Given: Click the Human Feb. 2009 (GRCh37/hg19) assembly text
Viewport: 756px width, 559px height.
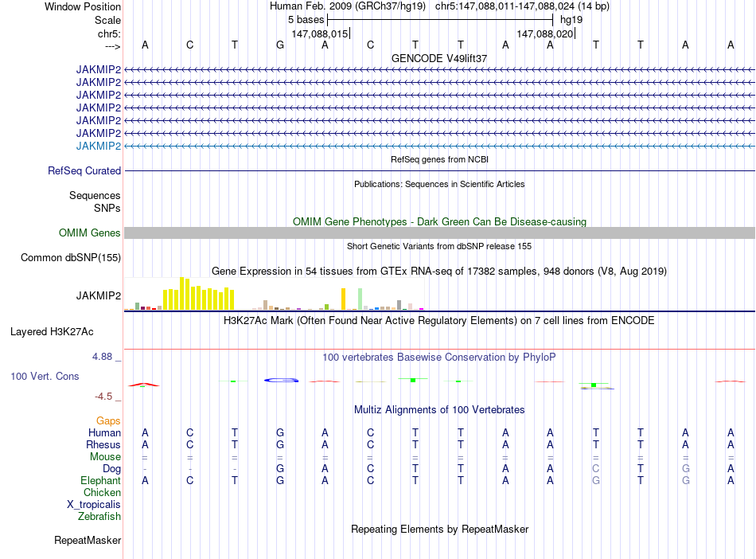Looking at the screenshot, I should 348,6.
